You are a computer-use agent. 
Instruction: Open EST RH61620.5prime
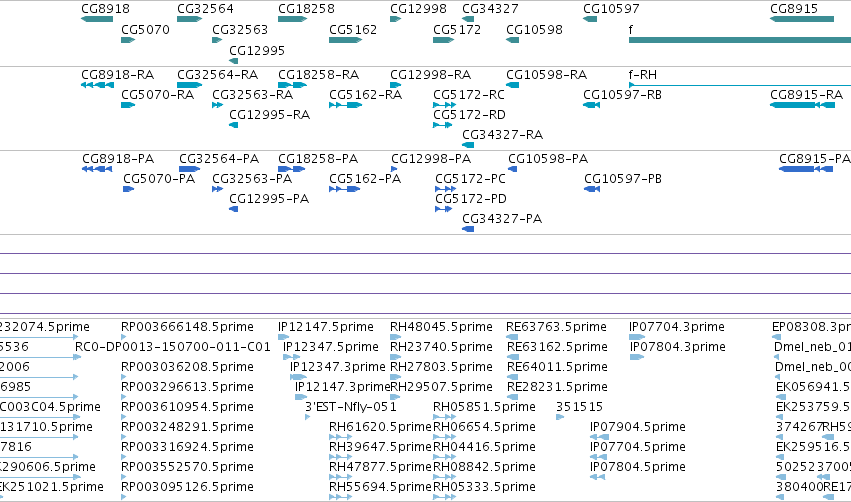[380, 427]
